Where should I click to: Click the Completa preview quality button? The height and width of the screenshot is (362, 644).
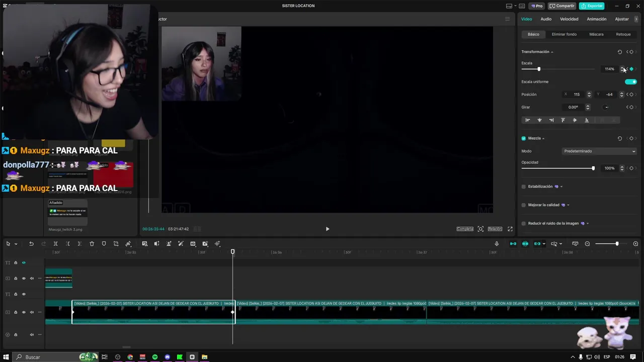coord(465,229)
